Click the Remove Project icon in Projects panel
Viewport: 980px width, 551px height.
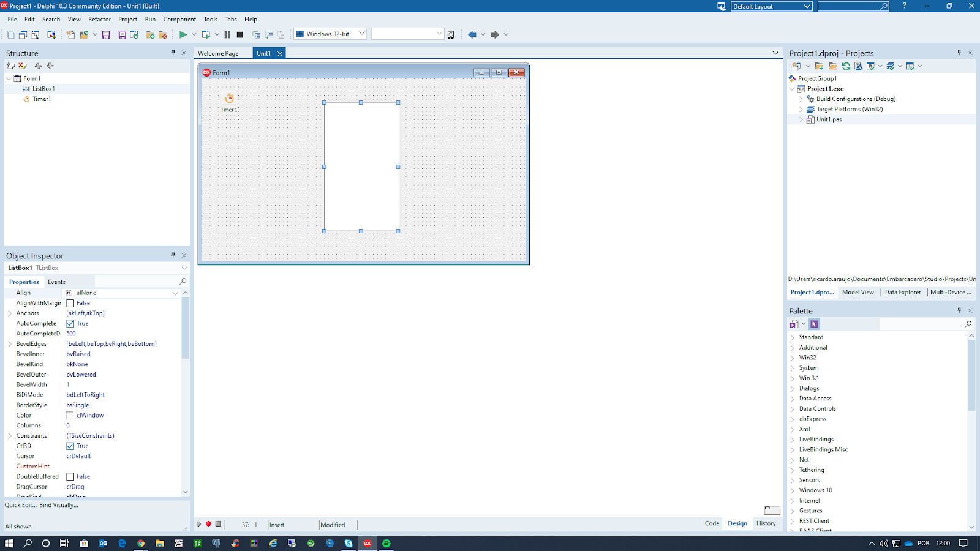click(x=832, y=66)
